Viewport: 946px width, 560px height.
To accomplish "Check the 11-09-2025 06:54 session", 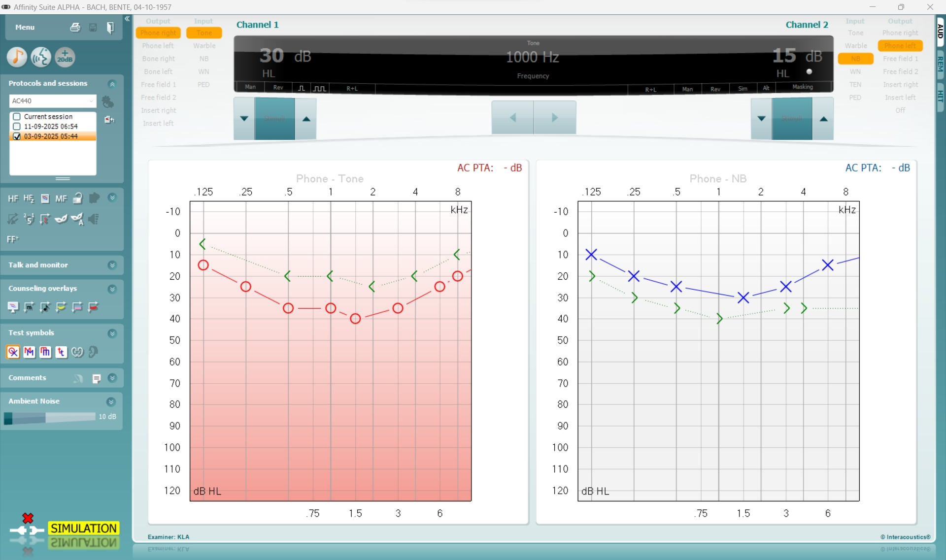I will (x=17, y=127).
